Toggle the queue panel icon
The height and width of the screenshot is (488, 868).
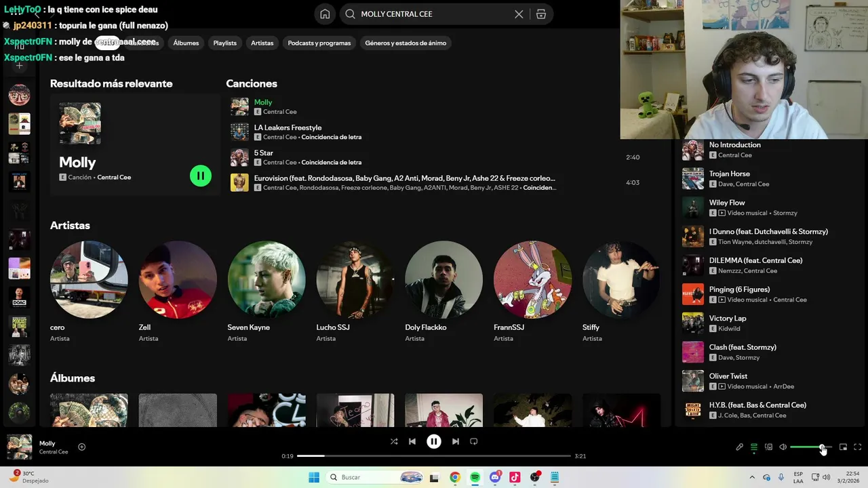point(754,447)
